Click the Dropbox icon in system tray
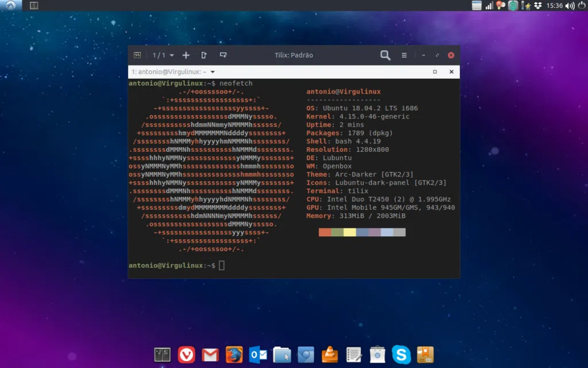The height and width of the screenshot is (368, 588). tap(539, 5)
